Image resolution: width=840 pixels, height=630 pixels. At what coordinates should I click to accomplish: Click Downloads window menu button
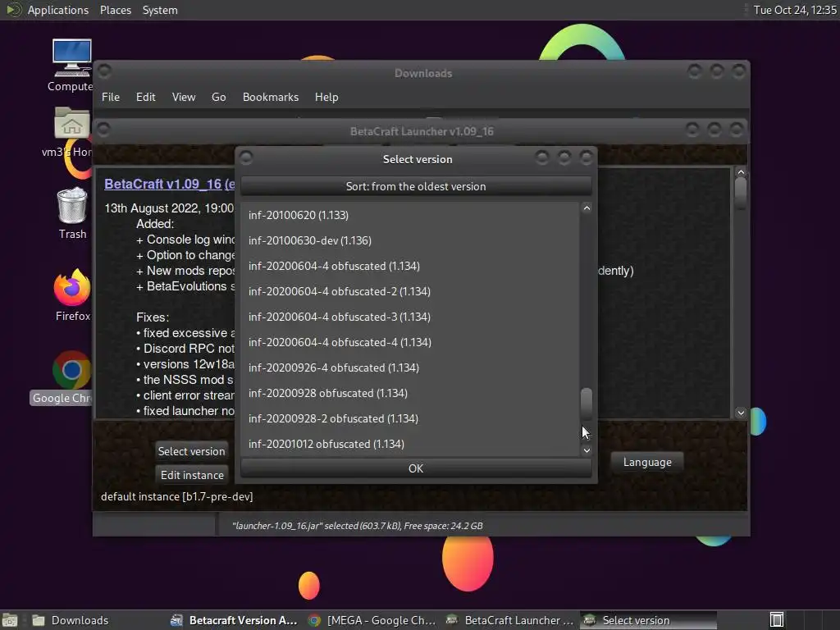pyautogui.click(x=105, y=71)
